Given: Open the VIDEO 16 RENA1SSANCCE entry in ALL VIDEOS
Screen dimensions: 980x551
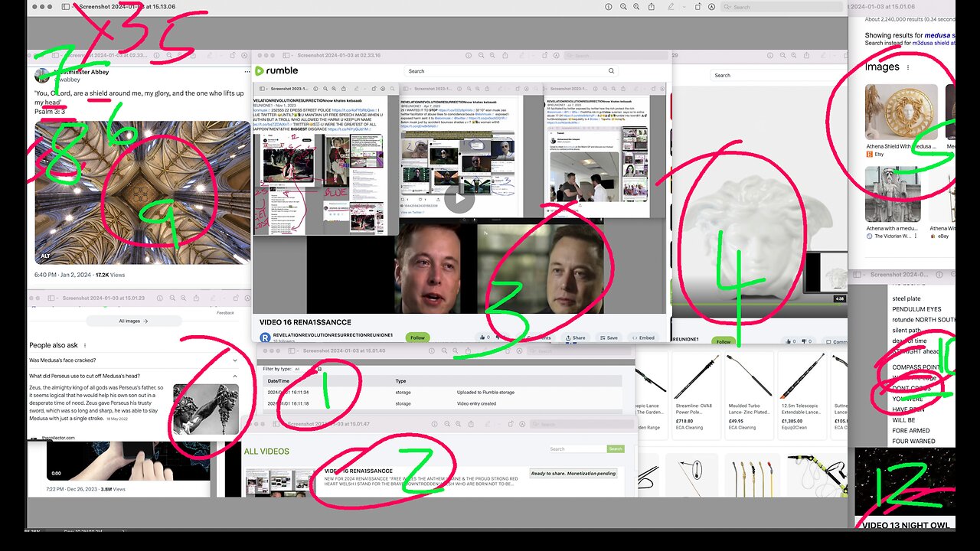Looking at the screenshot, I should (x=358, y=471).
